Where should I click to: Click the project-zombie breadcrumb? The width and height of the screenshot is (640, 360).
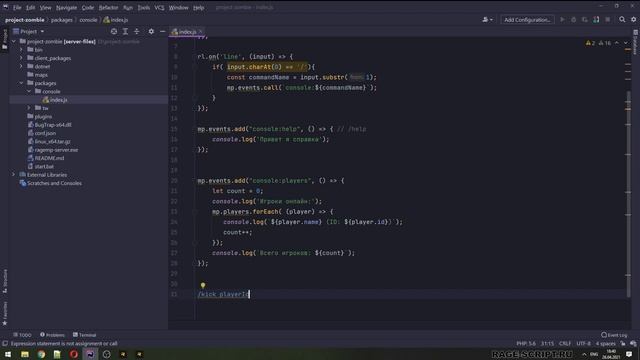[24, 20]
